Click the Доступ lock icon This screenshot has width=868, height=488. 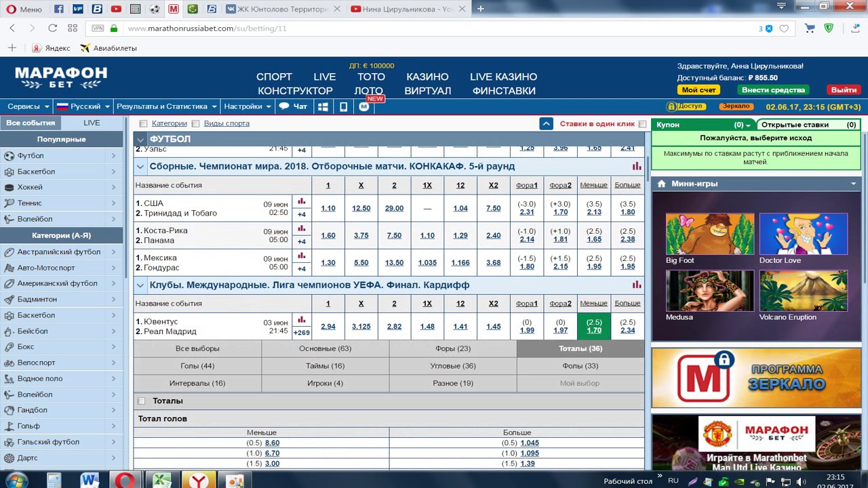tap(671, 106)
